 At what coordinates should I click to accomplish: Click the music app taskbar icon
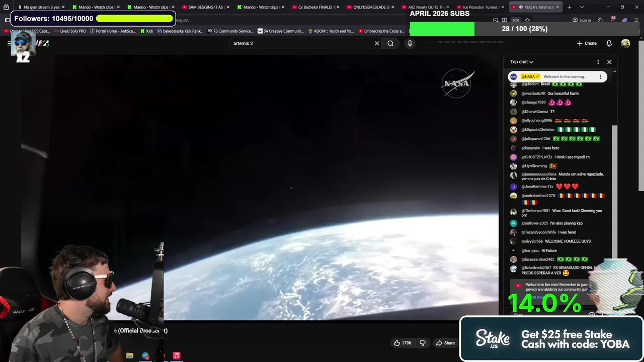(x=177, y=355)
